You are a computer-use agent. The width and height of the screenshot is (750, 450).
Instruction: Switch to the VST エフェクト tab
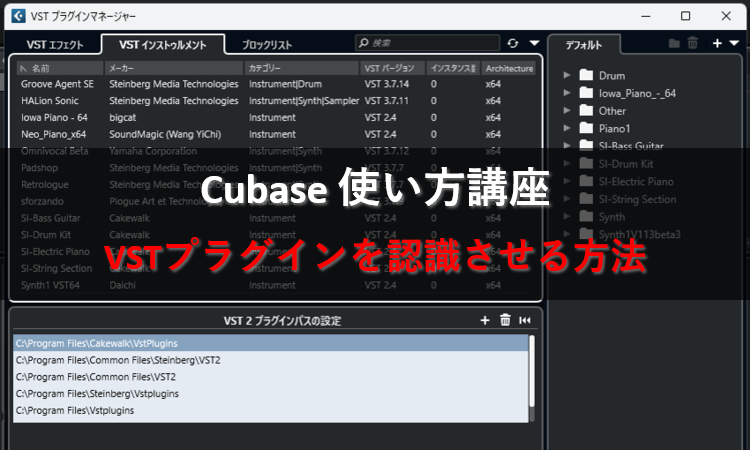(x=54, y=45)
